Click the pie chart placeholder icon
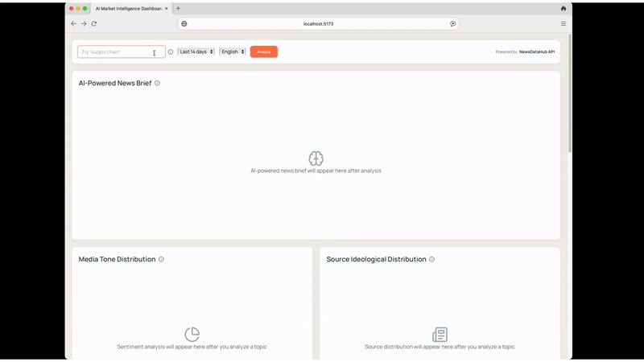This screenshot has width=644, height=362. 192,334
